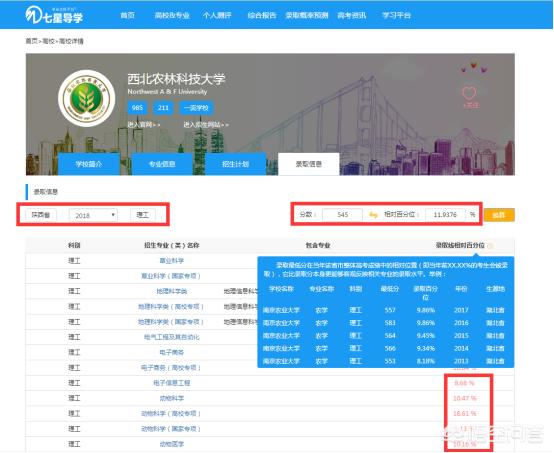This screenshot has height=453, width=554.
Task: Open the 地理科学类（高校专项） major link
Action: click(171, 306)
